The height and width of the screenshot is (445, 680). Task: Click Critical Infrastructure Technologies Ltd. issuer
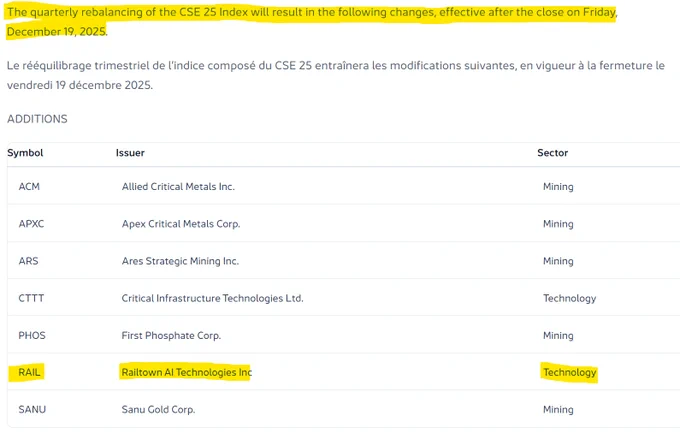212,298
